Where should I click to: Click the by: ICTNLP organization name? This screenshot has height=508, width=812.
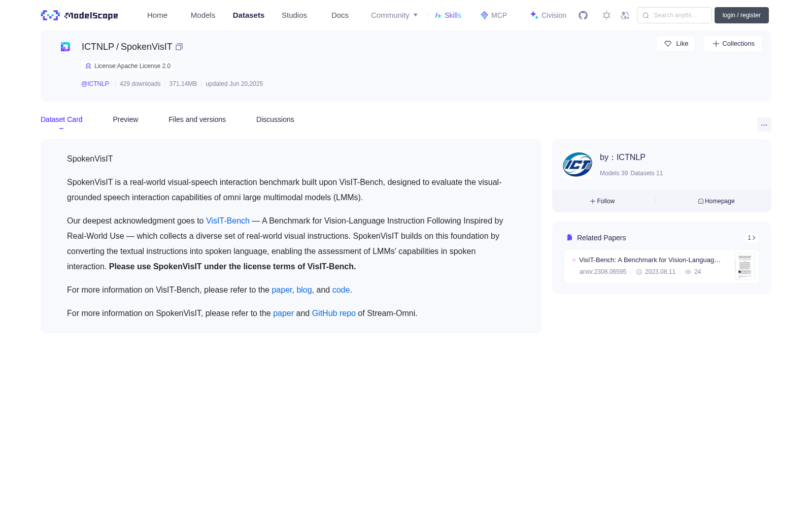pyautogui.click(x=623, y=157)
